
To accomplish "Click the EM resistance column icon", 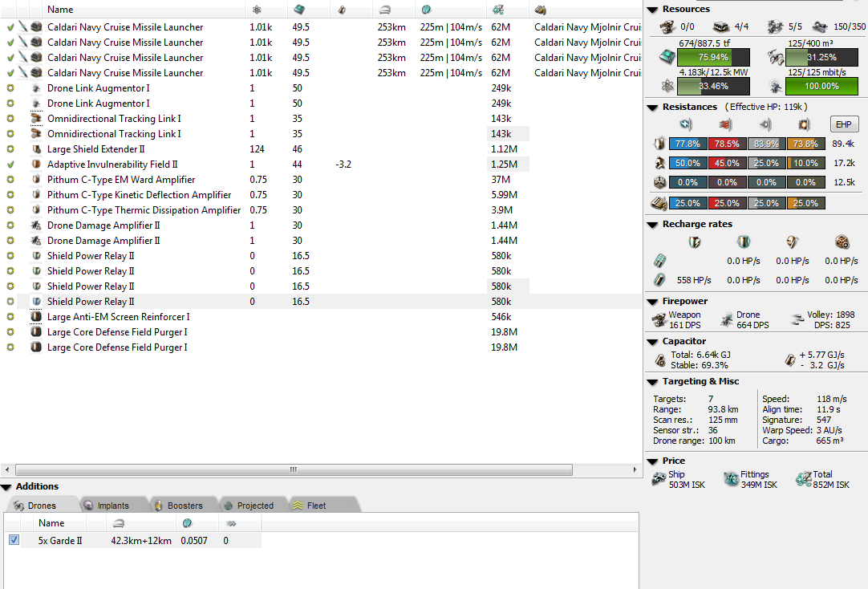I will pos(687,124).
